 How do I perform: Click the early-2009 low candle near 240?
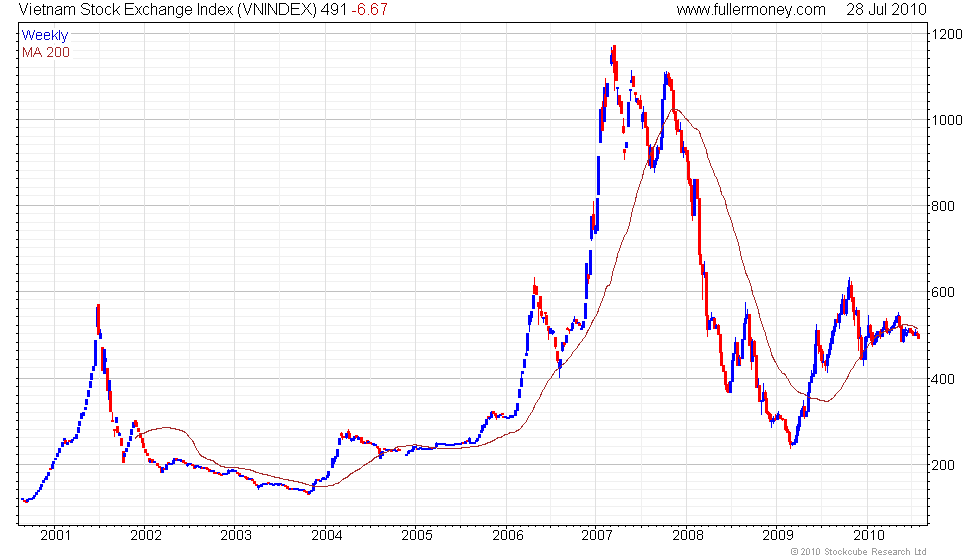tap(791, 441)
